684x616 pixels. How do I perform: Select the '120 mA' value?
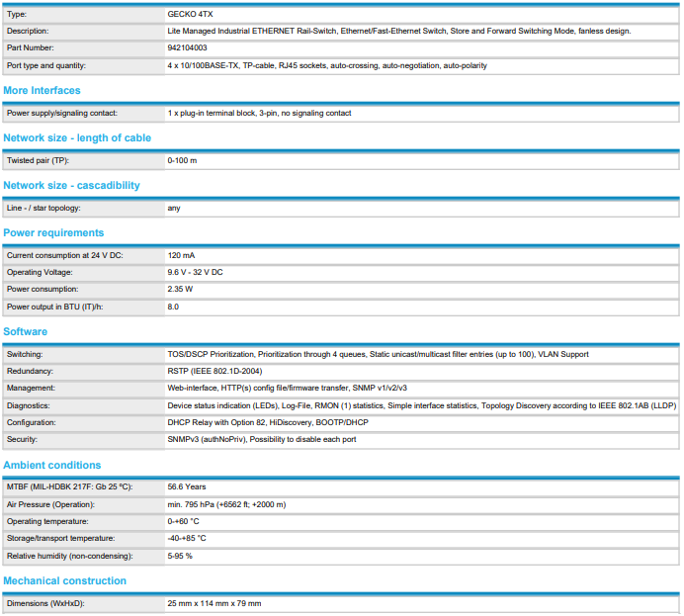click(181, 255)
